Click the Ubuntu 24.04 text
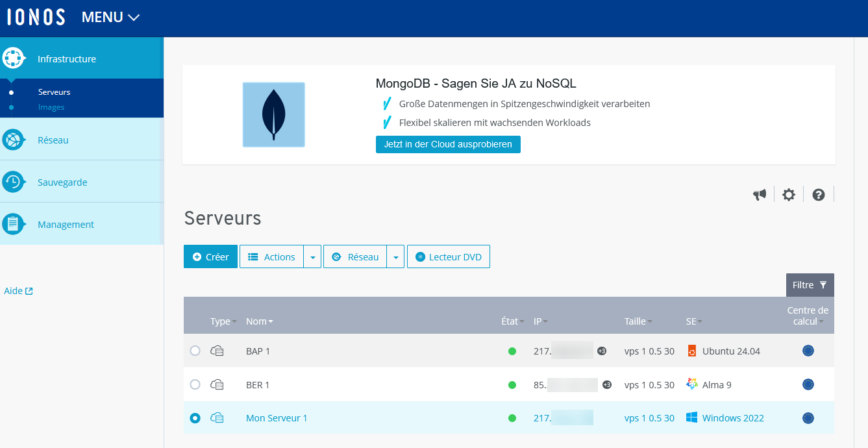The height and width of the screenshot is (448, 868). click(x=731, y=351)
